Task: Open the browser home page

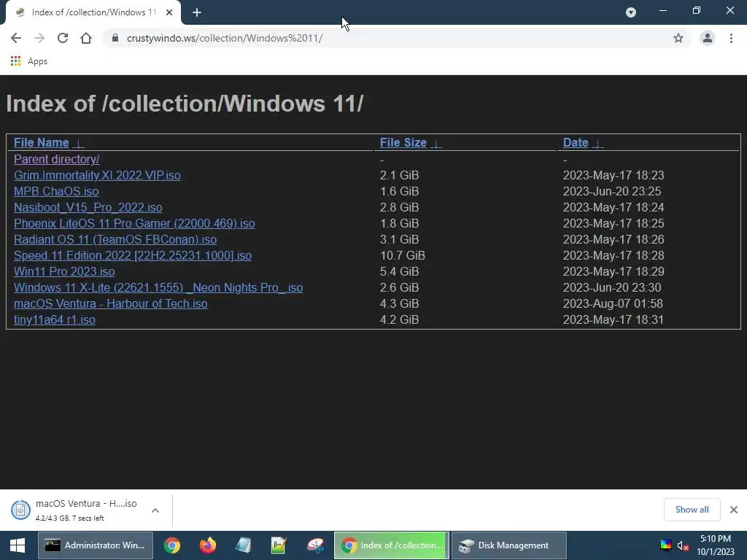Action: point(86,38)
